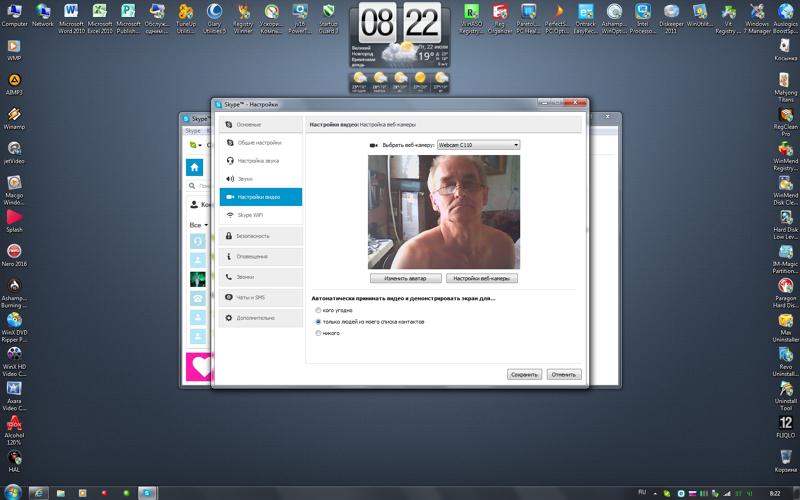Viewport: 800px width, 500px height.
Task: Open Mahjong Titans desktop icon
Action: pos(785,87)
